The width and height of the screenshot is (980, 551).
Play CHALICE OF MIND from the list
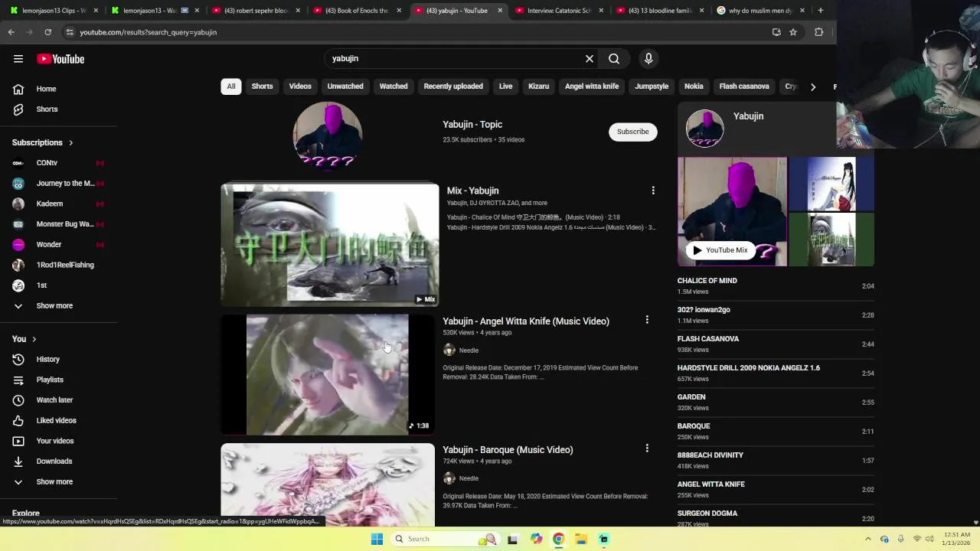776,285
